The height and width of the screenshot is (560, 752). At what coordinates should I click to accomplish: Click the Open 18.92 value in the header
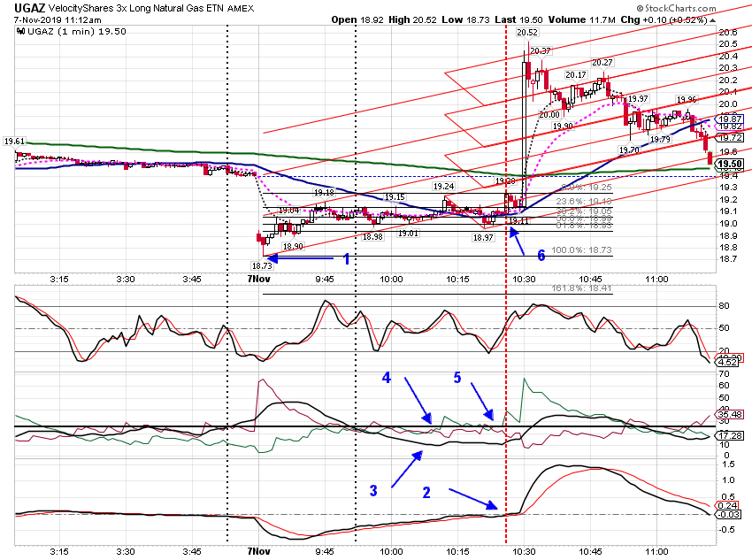point(357,20)
